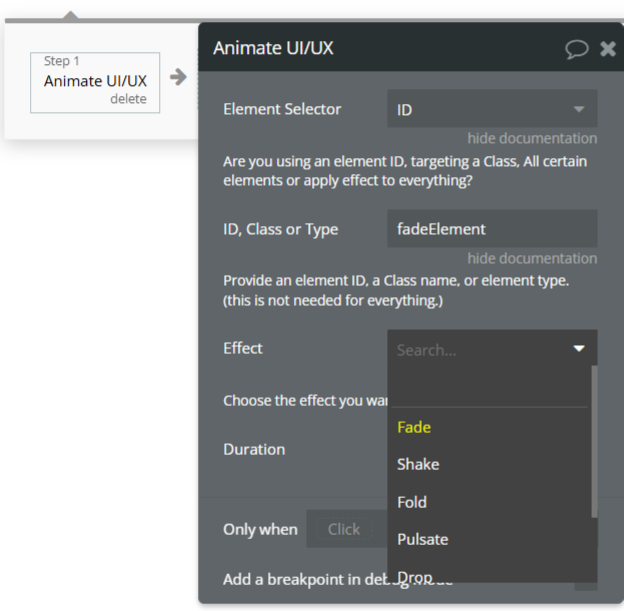Close the Animate UI/UX property panel
This screenshot has width=624, height=611.
(607, 49)
